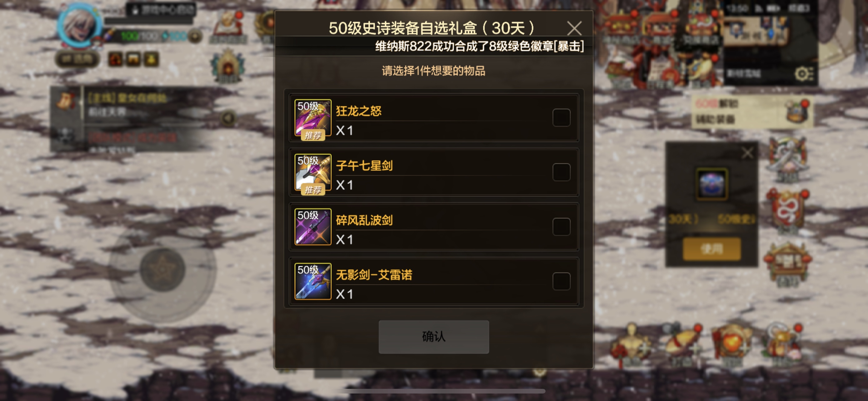Tap the 子午七星剑 weapon icon
Viewport: 868px width, 401px height.
[313, 172]
